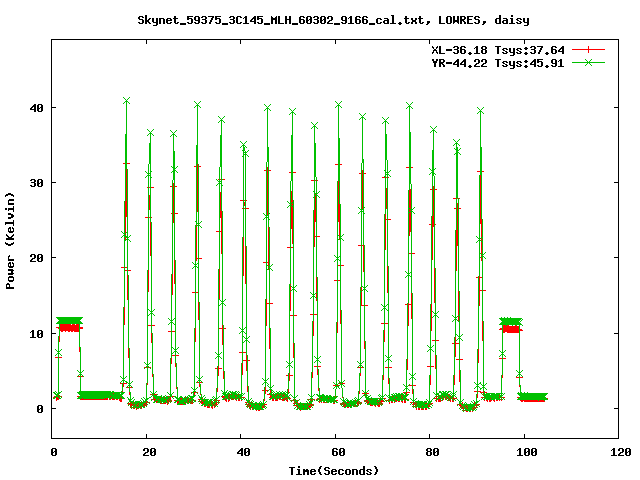Click x-axis tick label 0
This screenshot has height=480, width=640.
[54, 452]
